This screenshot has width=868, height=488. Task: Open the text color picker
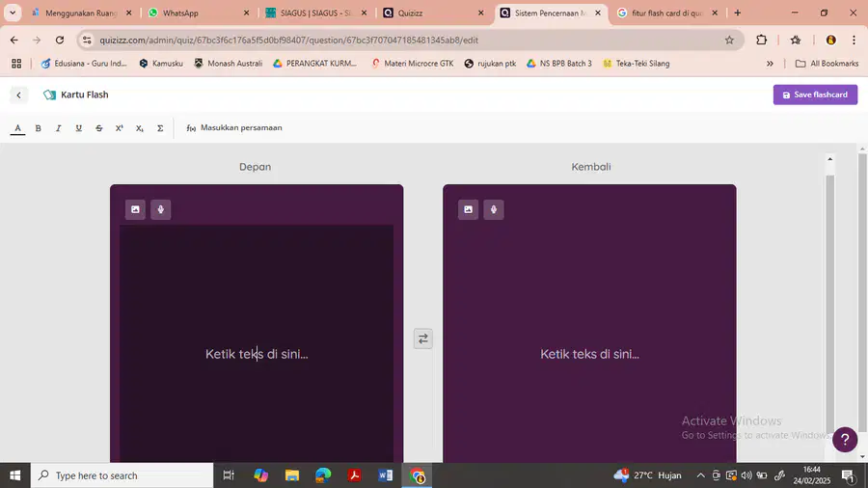17,128
